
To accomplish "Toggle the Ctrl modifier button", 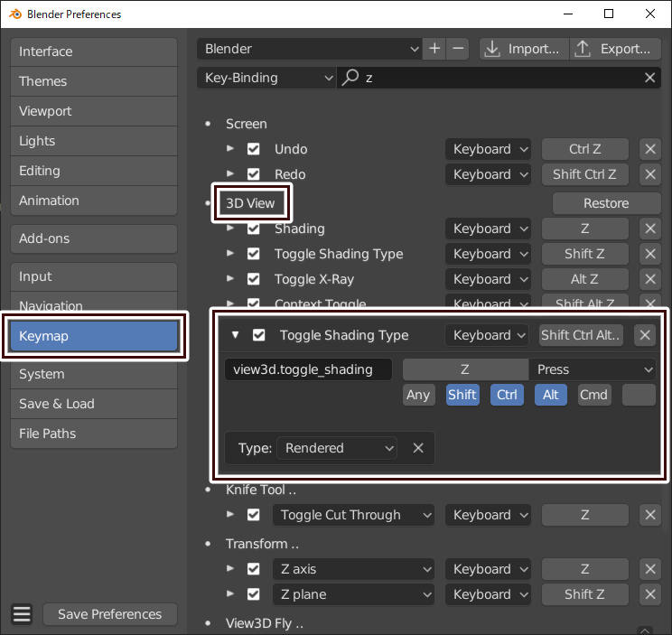I will tap(507, 395).
